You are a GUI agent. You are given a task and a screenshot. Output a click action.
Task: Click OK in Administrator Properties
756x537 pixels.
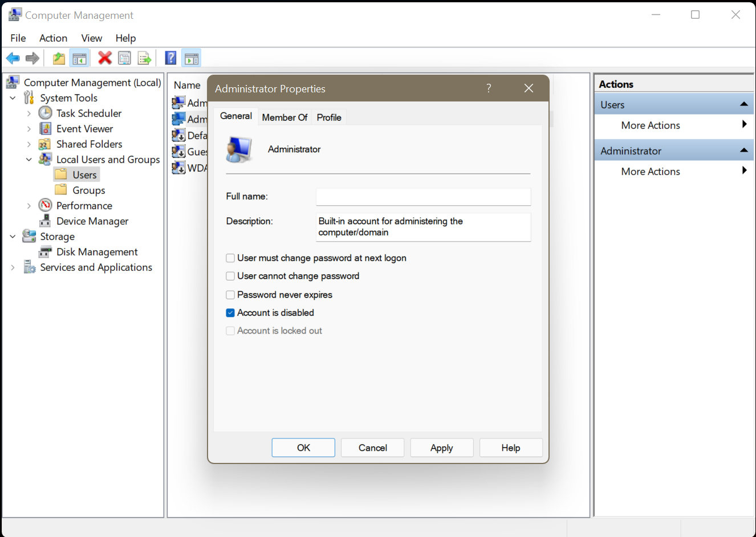pyautogui.click(x=303, y=447)
